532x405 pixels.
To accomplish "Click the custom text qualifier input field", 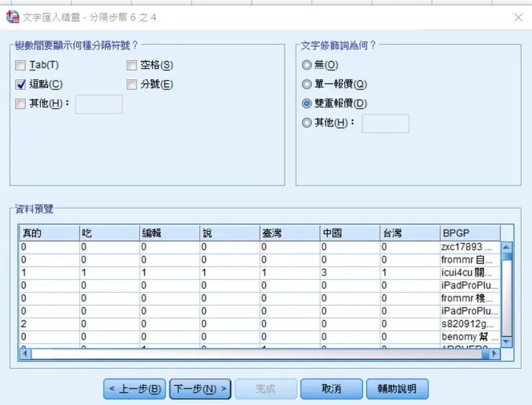I will pos(385,124).
